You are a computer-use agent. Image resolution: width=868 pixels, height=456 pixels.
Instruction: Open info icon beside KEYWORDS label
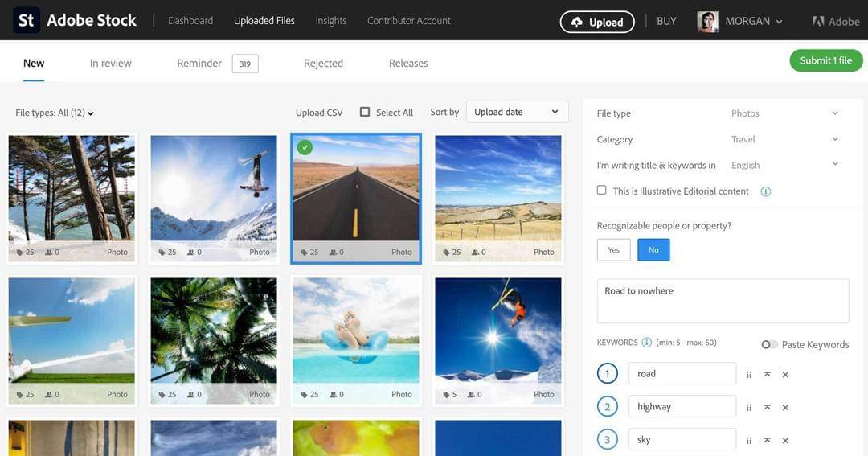pos(646,343)
